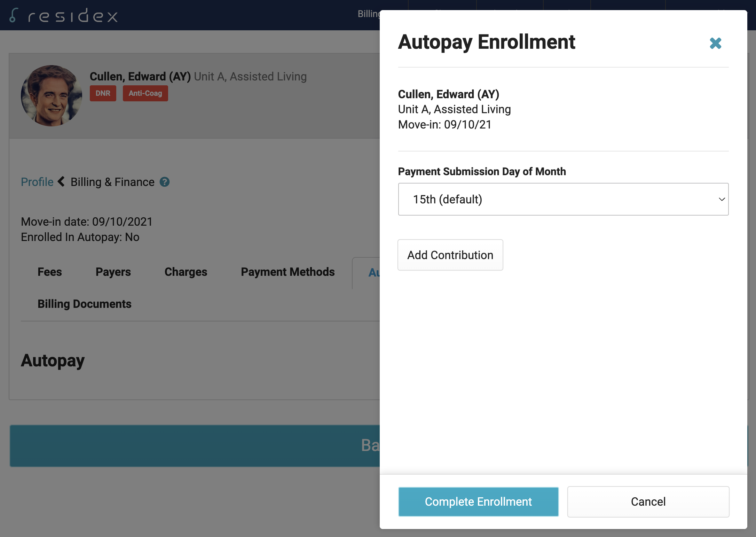Open the Billing Documents tab

pos(84,304)
